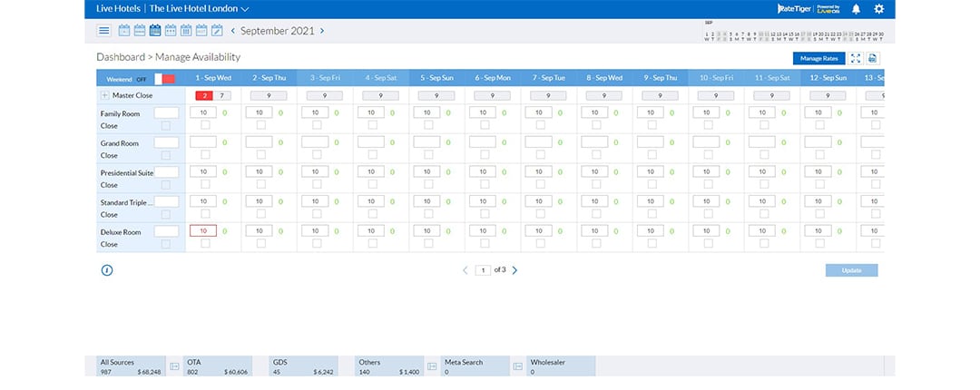Click Deluxe Room availability field for 1-Sep

(x=203, y=231)
